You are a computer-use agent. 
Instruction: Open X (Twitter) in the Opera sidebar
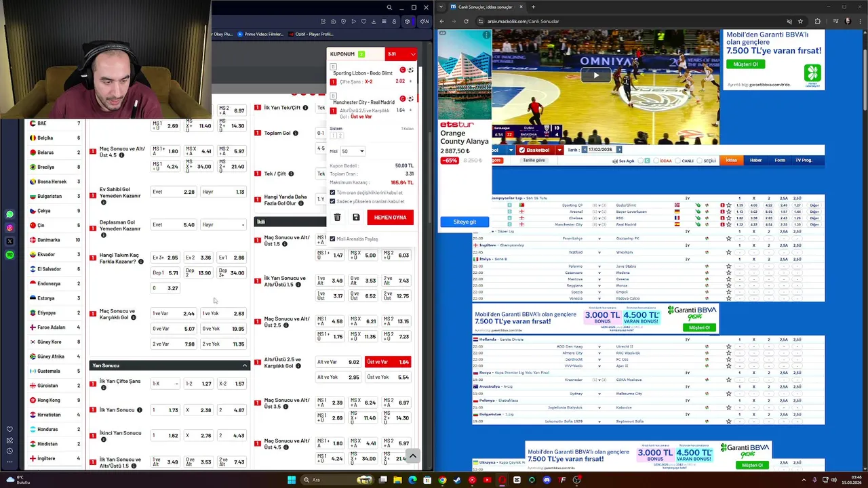[9, 241]
